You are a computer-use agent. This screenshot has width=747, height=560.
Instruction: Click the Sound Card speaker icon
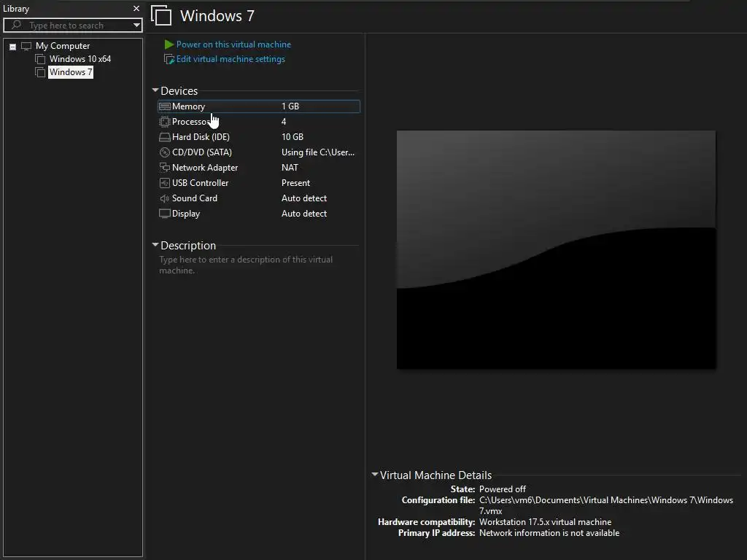click(x=165, y=198)
